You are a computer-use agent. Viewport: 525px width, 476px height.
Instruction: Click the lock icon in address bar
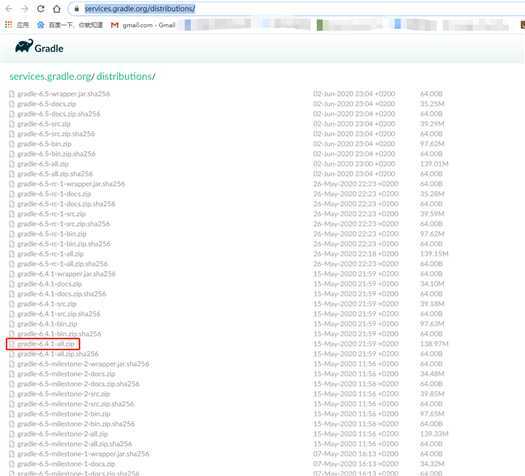tap(77, 9)
